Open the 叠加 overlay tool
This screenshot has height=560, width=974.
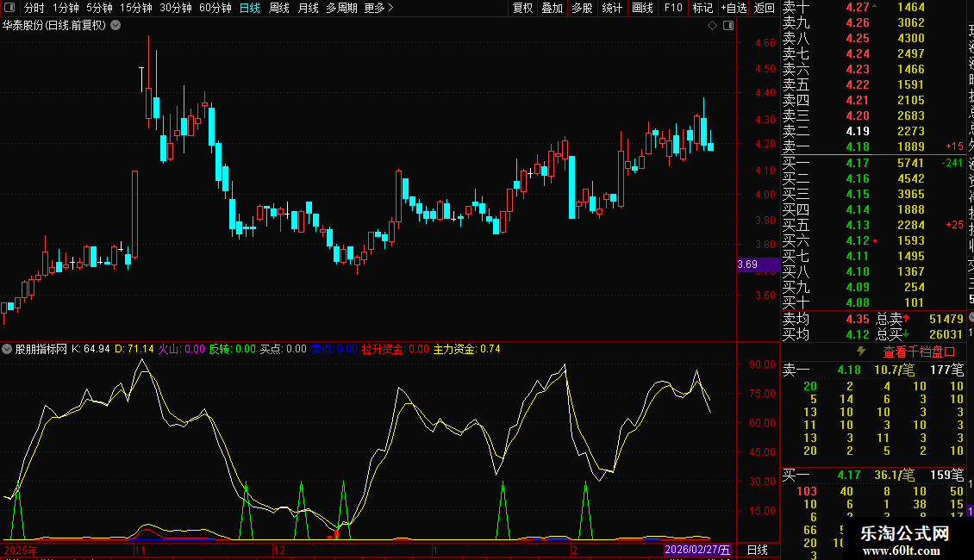552,8
